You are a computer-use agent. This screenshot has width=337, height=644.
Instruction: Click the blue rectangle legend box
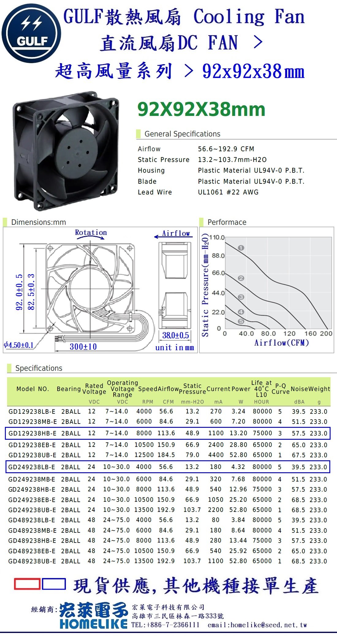(x=54, y=584)
